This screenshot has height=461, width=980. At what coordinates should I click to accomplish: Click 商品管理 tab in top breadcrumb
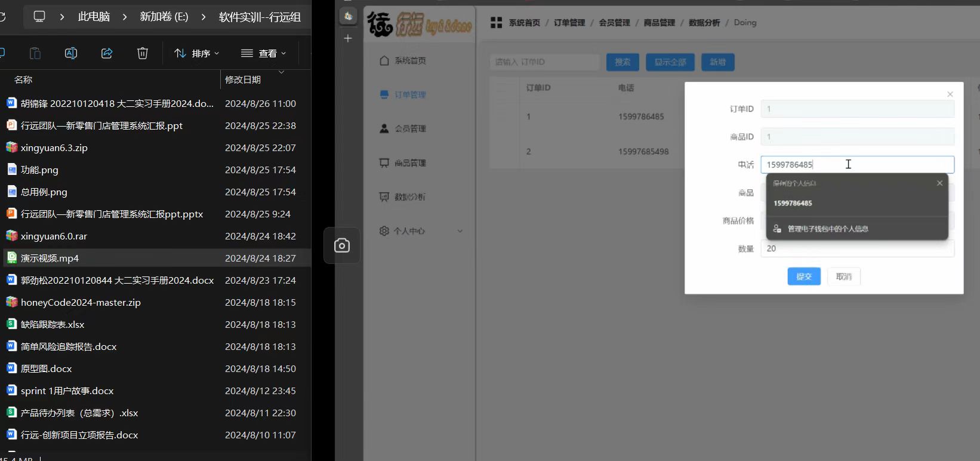coord(659,23)
